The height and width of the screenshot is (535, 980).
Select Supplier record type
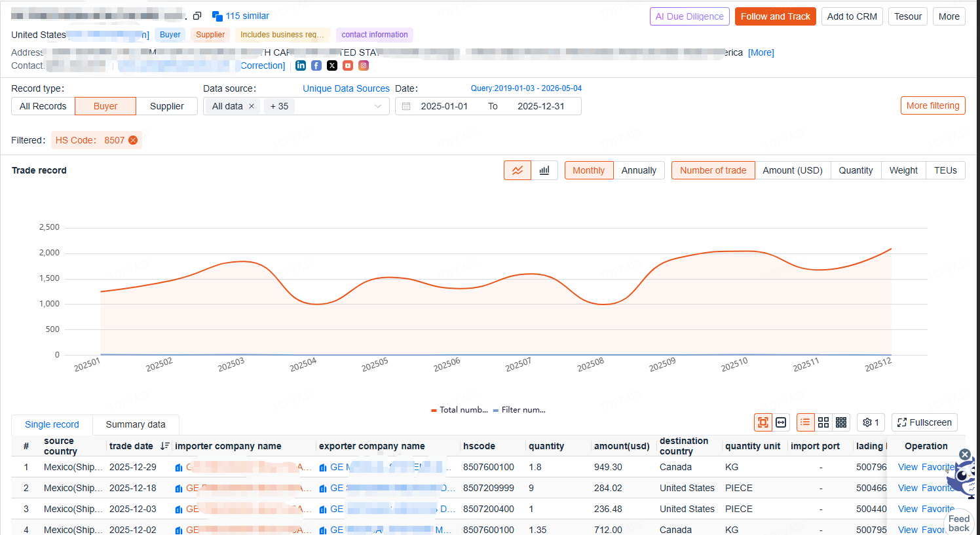tap(167, 106)
